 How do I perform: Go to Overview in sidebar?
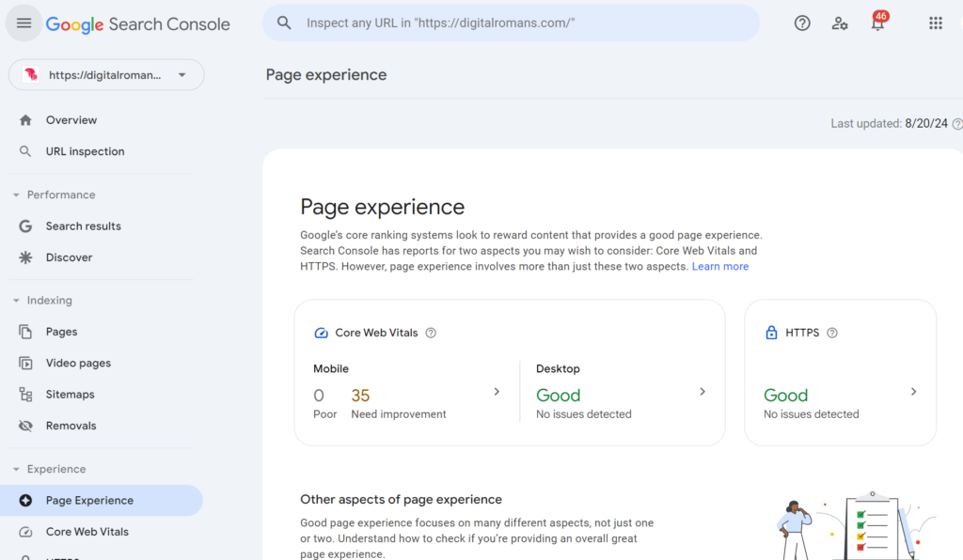71,120
